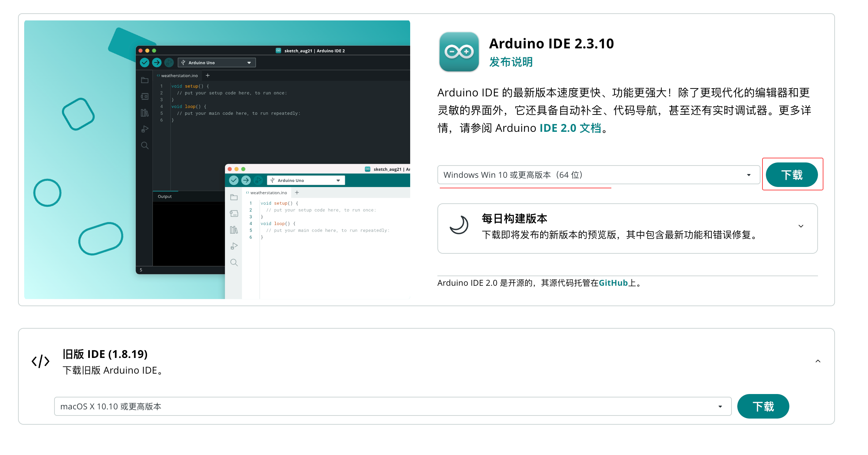Click 'void setup() {' line in dark editor
Viewport: 868px width, 455px height.
190,86
